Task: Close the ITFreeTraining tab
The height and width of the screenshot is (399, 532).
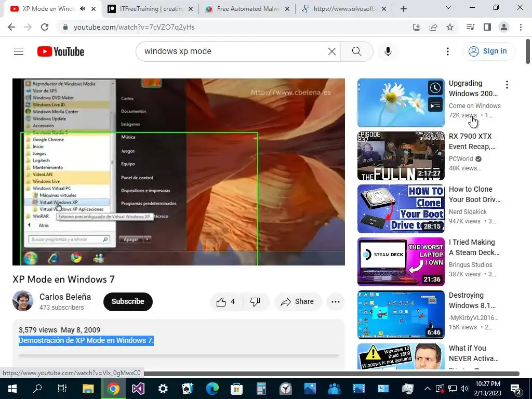Action: [x=191, y=9]
